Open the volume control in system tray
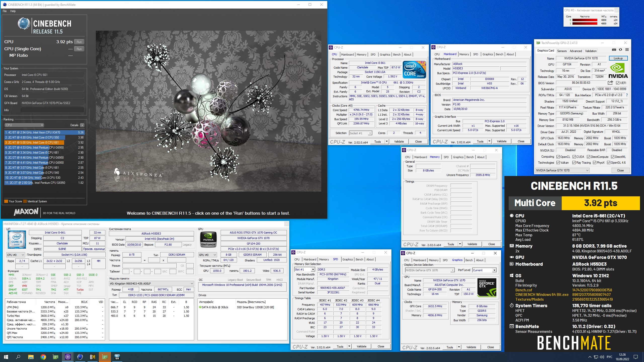644x362 pixels. point(602,357)
